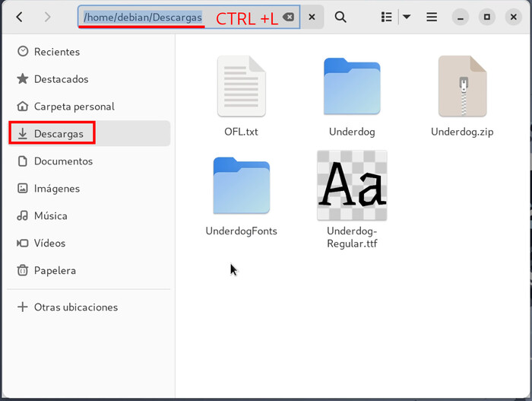Click the star icon beside Destacados
Screen dimensions: 532x401
[23, 79]
